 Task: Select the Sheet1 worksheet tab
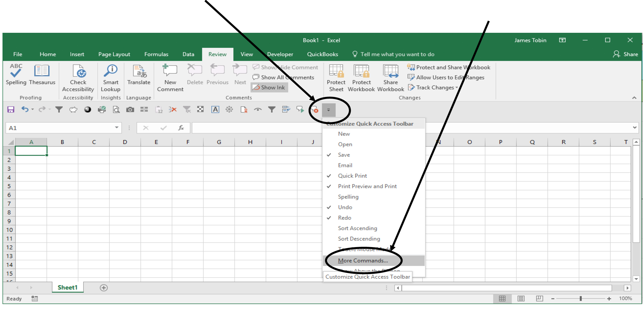pos(68,288)
